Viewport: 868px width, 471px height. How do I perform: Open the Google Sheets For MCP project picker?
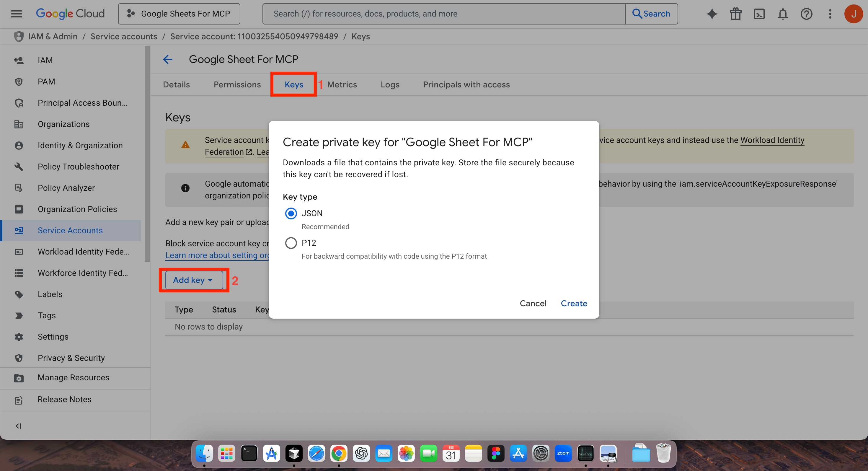[x=179, y=14]
